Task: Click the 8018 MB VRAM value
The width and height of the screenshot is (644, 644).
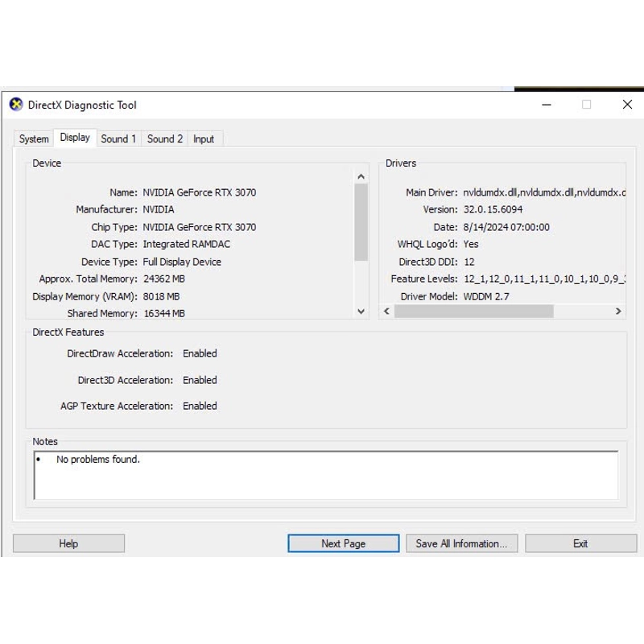Action: (x=161, y=296)
